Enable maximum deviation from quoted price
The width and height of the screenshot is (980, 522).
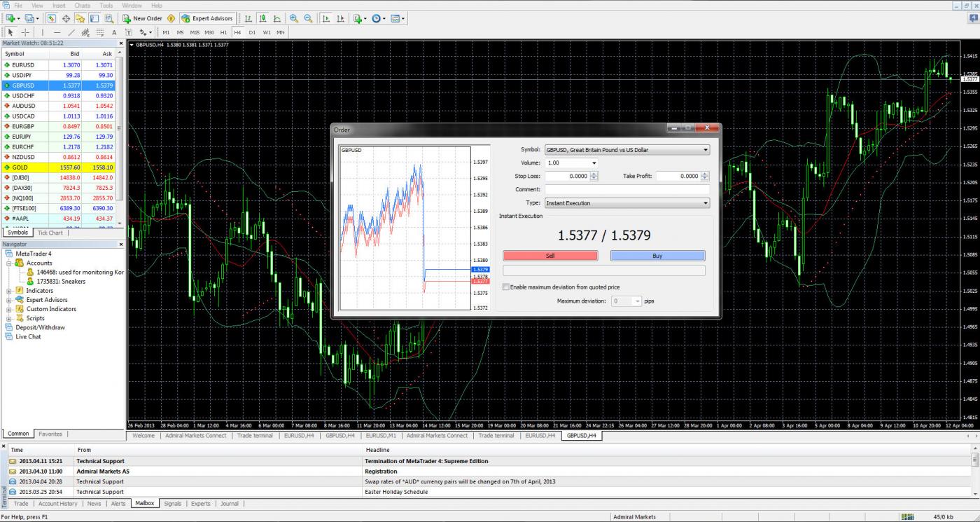point(505,287)
